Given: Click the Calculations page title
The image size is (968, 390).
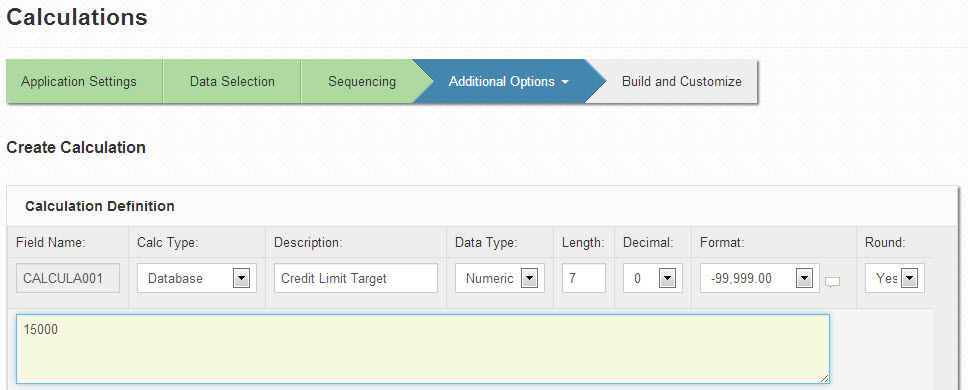Looking at the screenshot, I should click(x=77, y=17).
